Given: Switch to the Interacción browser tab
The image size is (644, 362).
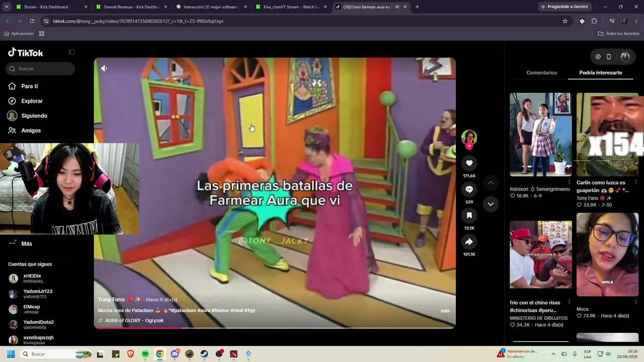Looking at the screenshot, I should coord(210,7).
